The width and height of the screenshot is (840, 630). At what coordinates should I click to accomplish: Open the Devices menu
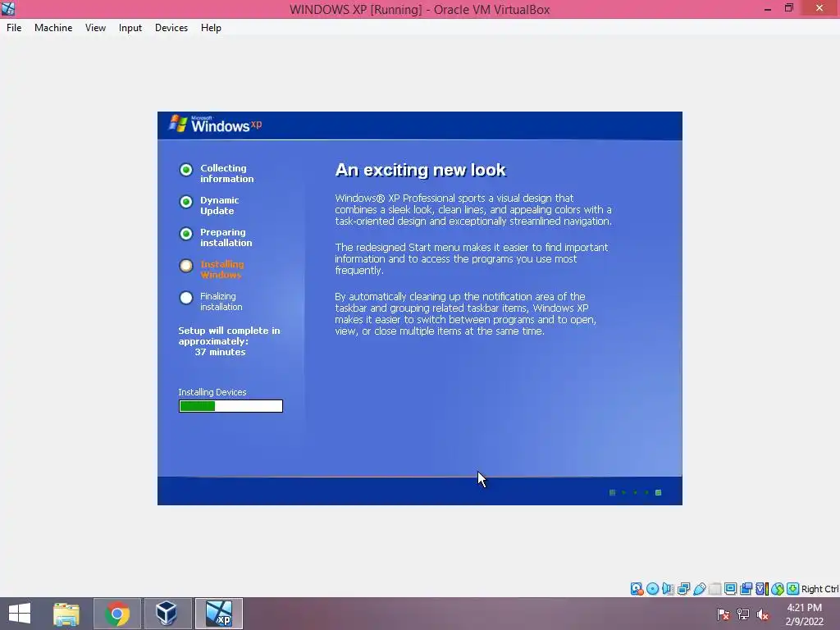(x=171, y=28)
